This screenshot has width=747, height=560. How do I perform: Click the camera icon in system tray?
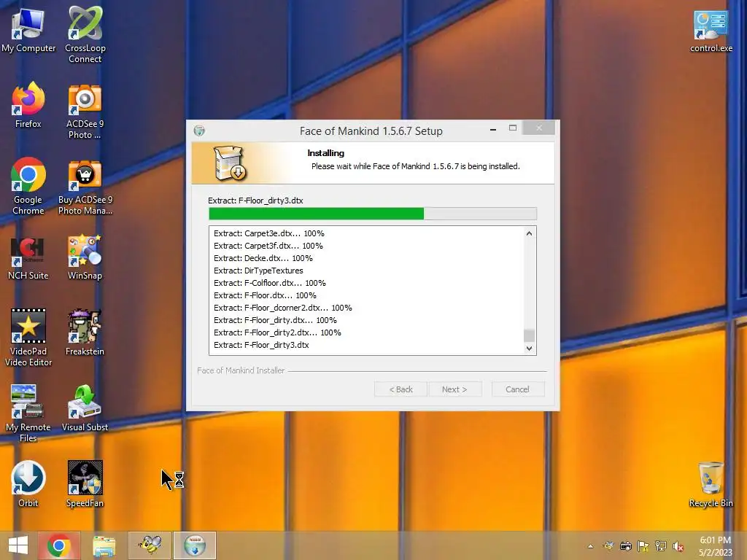[x=625, y=546]
